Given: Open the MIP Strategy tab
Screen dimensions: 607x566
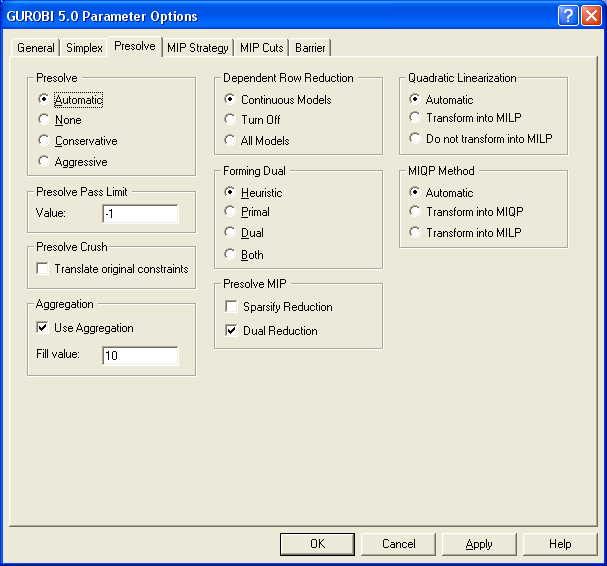Looking at the screenshot, I should tap(198, 48).
